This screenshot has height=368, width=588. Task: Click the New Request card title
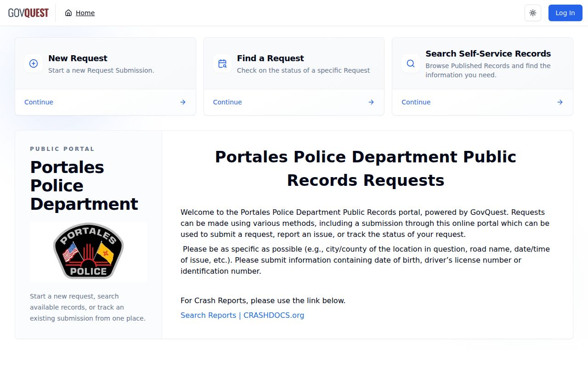tap(78, 58)
